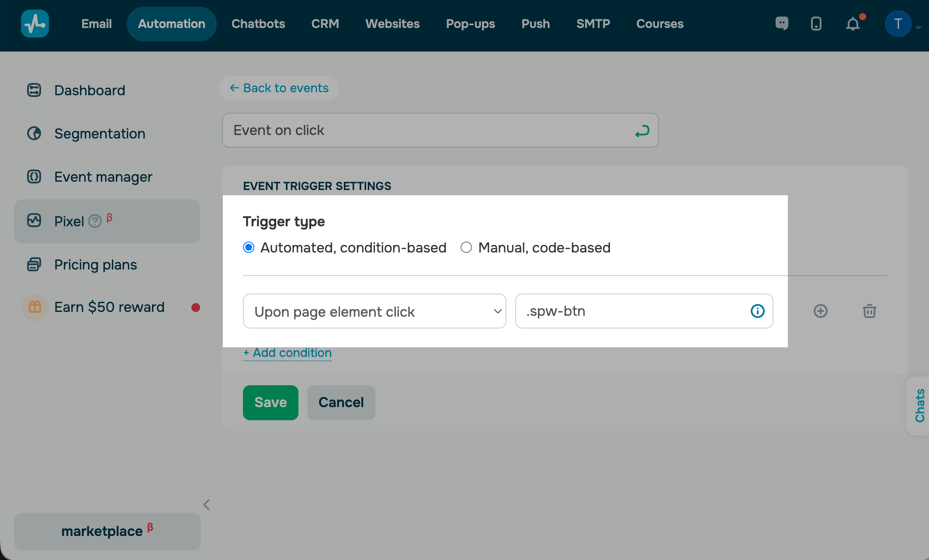
Task: Click the info icon in .spw-btn field
Action: 757,311
